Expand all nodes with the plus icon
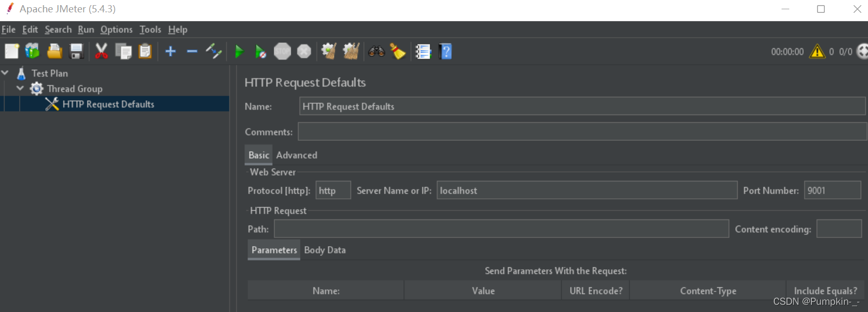Screen dimensions: 868x312 [x=171, y=51]
